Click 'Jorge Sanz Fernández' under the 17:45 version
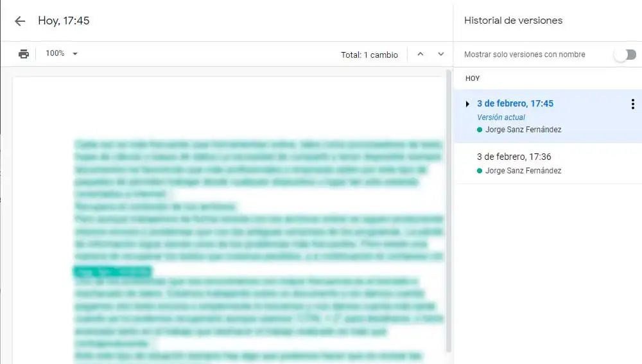The image size is (642, 364). 523,130
